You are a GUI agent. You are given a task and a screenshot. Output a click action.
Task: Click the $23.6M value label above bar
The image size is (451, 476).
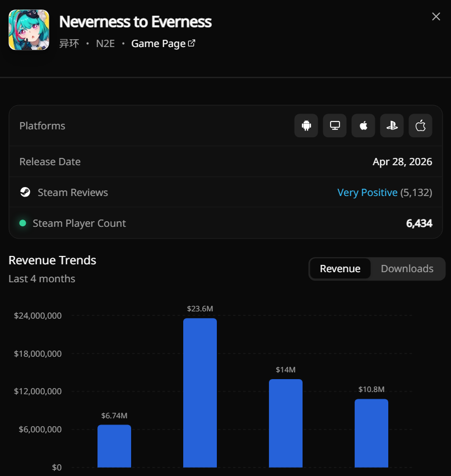(x=200, y=309)
